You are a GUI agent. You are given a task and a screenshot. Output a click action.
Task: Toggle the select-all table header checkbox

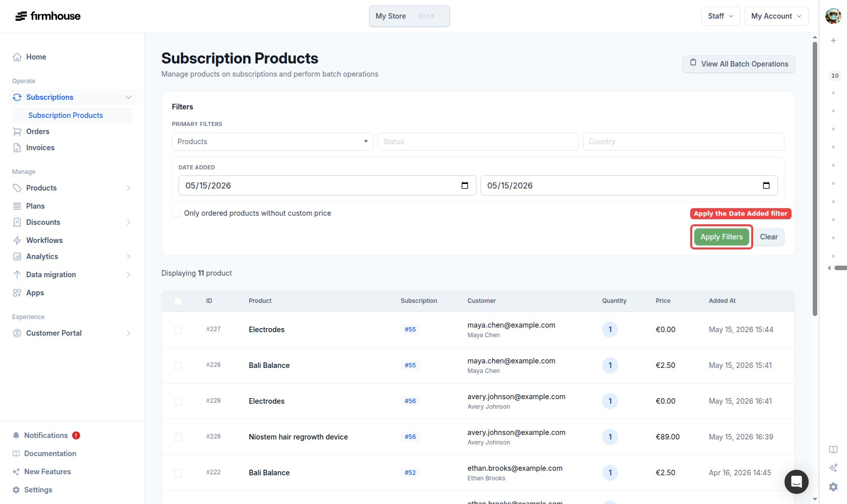tap(178, 301)
